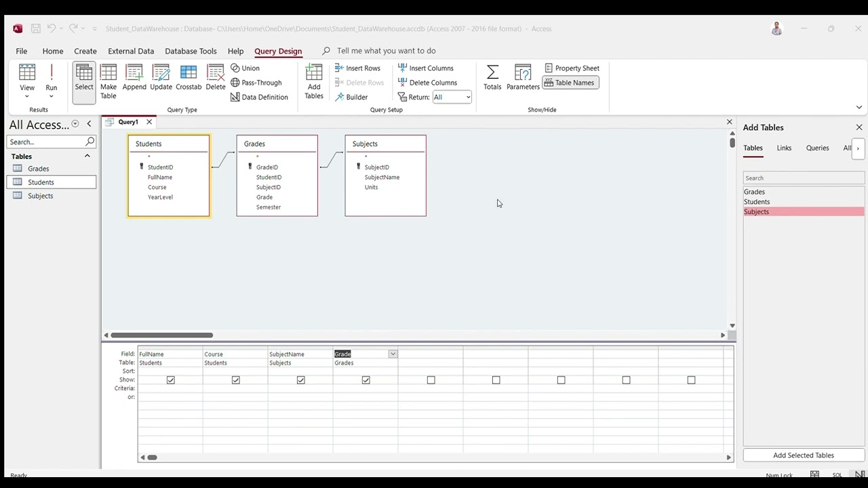The height and width of the screenshot is (488, 868).
Task: Click Insert Columns in Query Setup
Action: (425, 68)
